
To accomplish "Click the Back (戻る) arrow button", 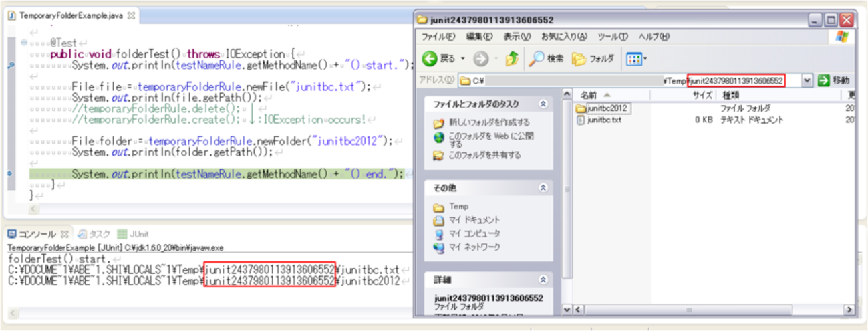I will click(x=431, y=59).
